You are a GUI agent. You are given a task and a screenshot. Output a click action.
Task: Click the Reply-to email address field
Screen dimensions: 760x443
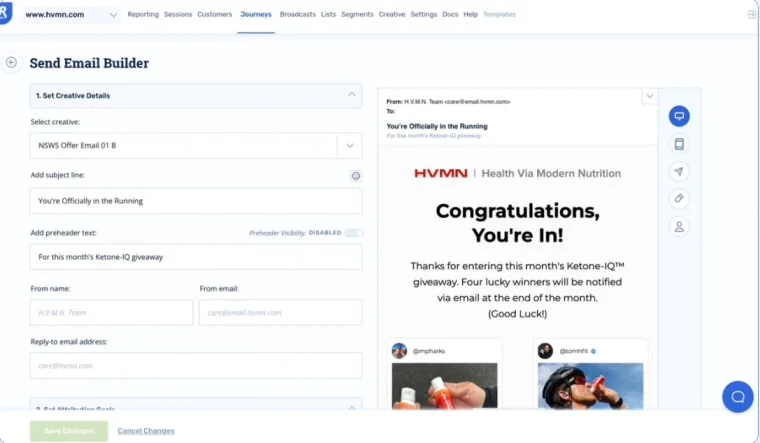click(x=195, y=366)
